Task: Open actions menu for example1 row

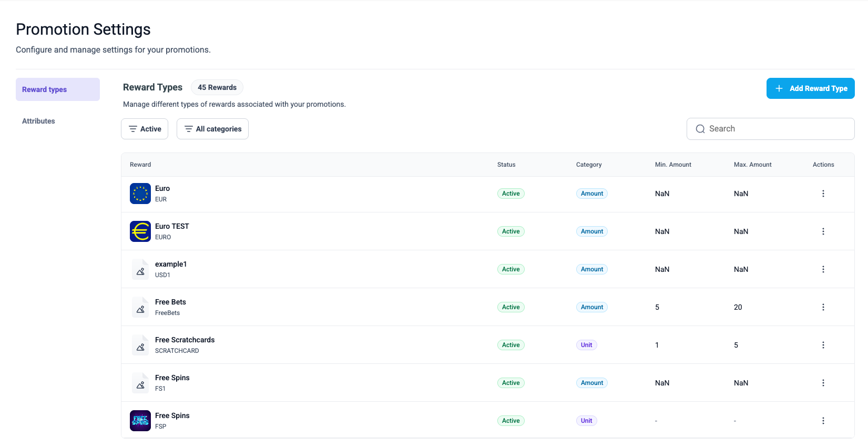Action: (823, 269)
